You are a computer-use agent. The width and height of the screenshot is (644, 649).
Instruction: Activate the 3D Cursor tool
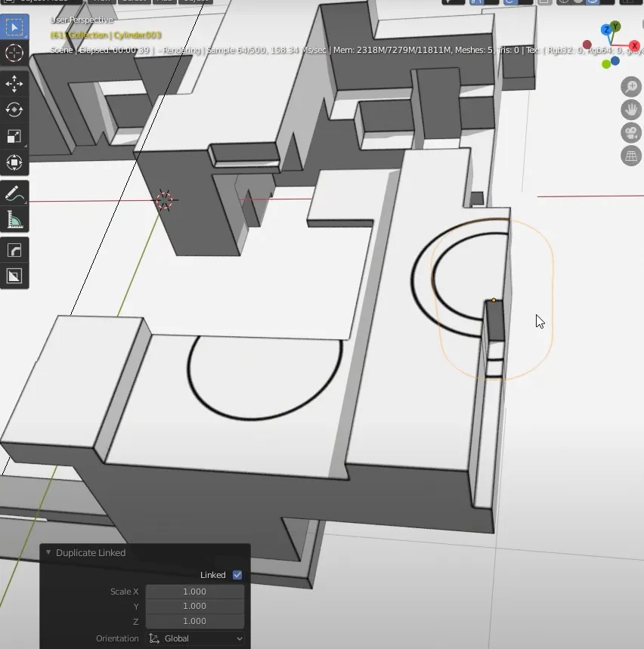14,53
